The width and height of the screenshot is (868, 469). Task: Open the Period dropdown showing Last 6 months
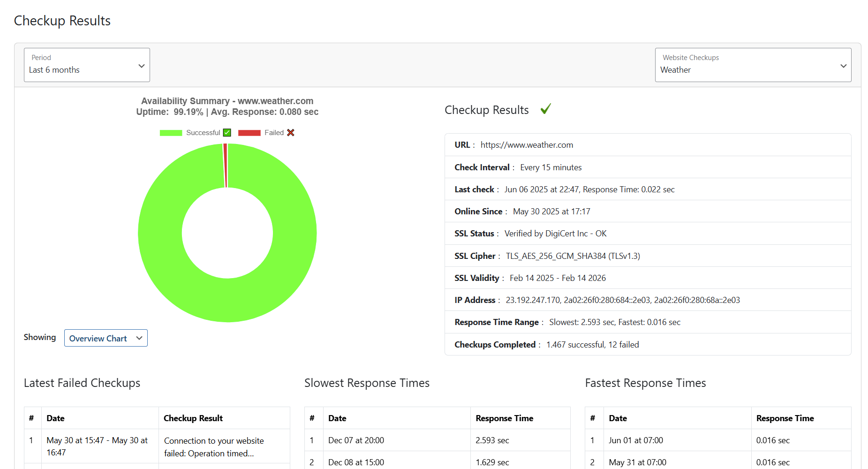point(87,65)
